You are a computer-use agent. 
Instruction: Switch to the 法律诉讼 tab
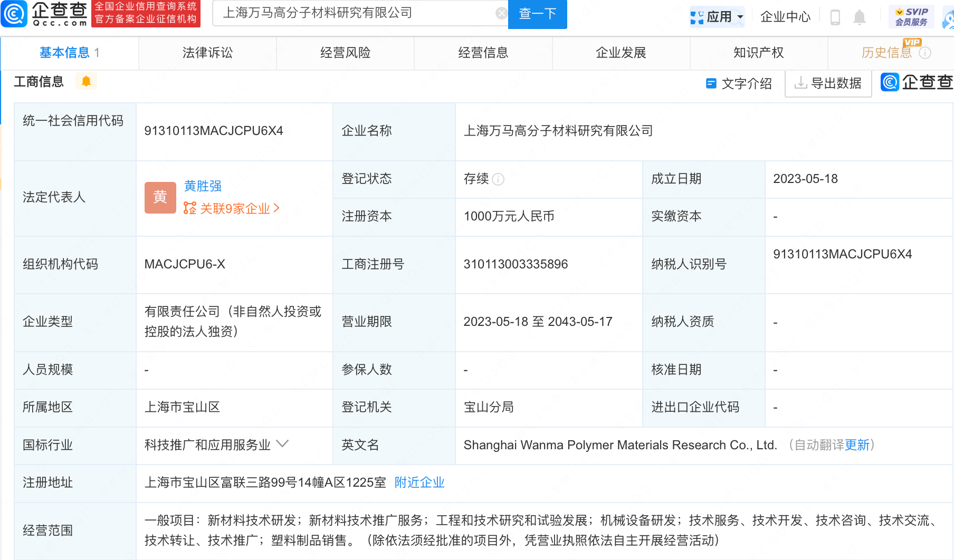click(207, 53)
